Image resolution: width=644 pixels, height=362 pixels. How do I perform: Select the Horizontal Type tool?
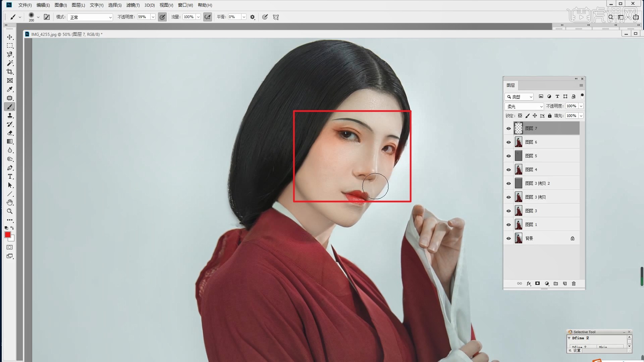coord(10,177)
